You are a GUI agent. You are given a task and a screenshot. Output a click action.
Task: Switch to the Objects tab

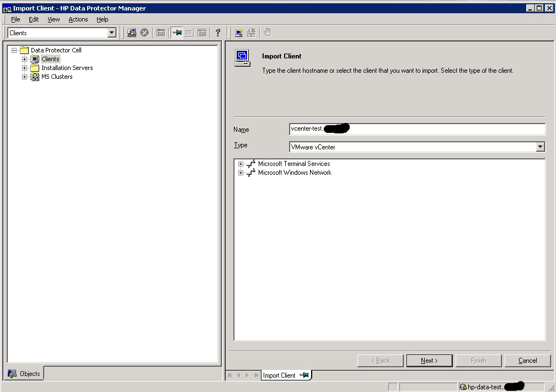(x=24, y=373)
